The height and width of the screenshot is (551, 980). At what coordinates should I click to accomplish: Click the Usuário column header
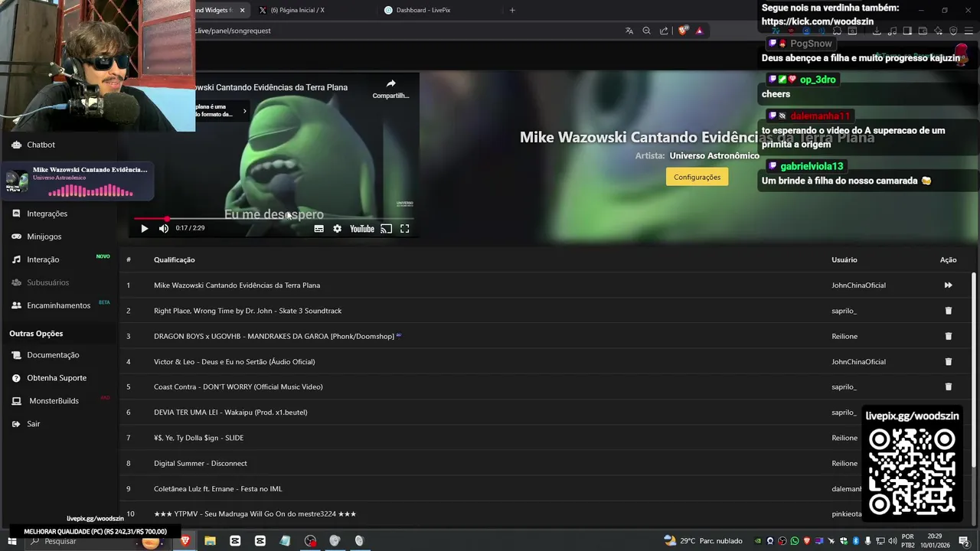pos(844,259)
